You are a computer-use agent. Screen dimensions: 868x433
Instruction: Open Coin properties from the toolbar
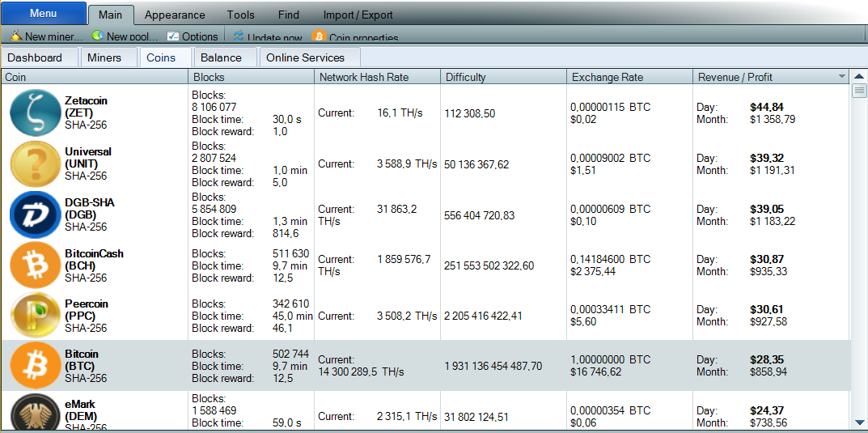[355, 37]
